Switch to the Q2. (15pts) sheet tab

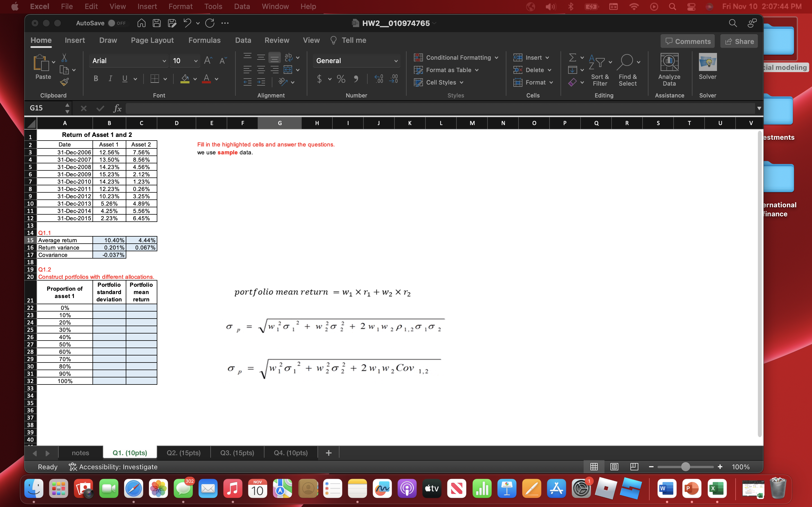point(184,453)
